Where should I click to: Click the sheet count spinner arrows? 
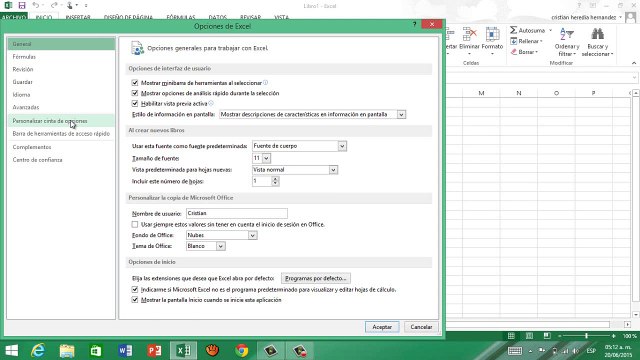pos(276,181)
